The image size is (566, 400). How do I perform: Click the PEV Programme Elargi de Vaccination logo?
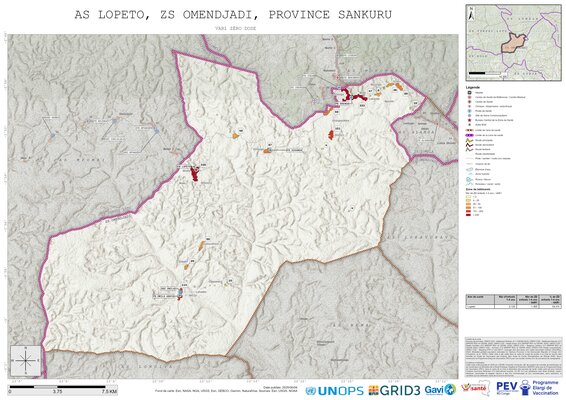[527, 388]
